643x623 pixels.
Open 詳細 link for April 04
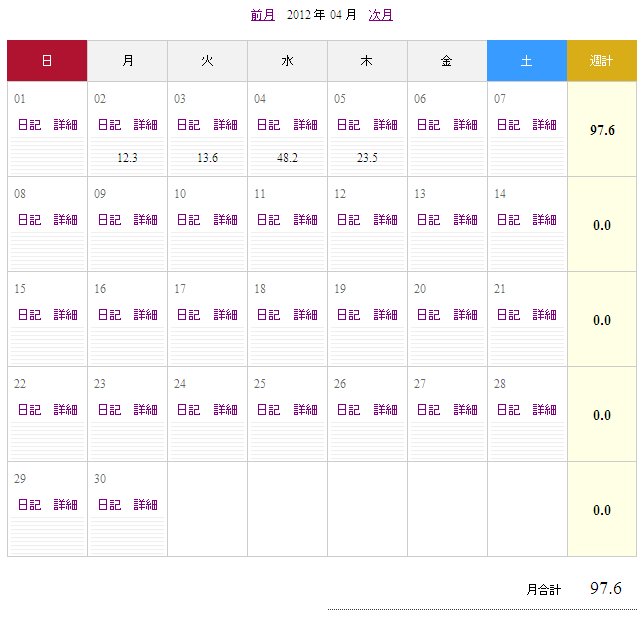click(306, 125)
